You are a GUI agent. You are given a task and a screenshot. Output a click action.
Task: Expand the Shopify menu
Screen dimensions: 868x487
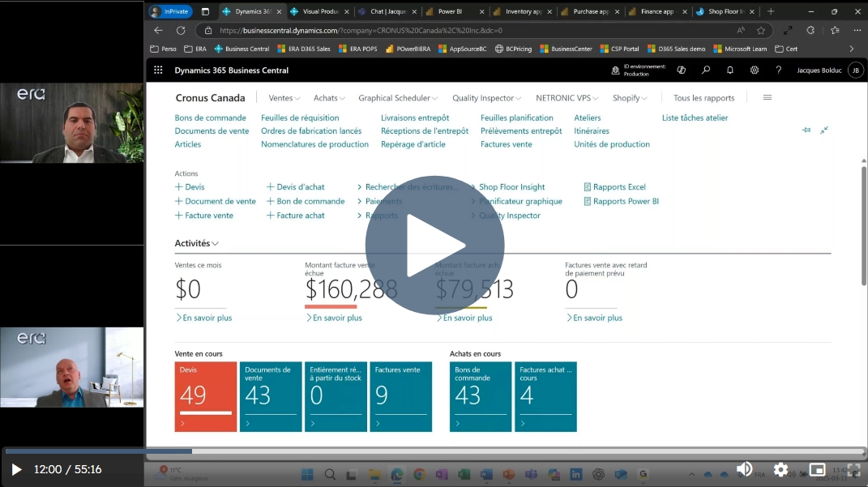click(x=630, y=98)
